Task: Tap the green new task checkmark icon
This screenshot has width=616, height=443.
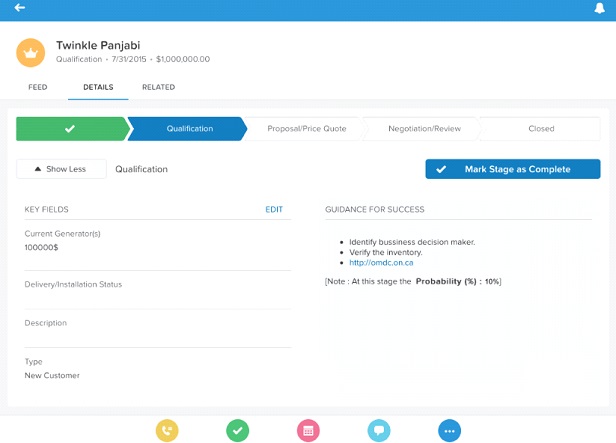Action: click(x=237, y=430)
